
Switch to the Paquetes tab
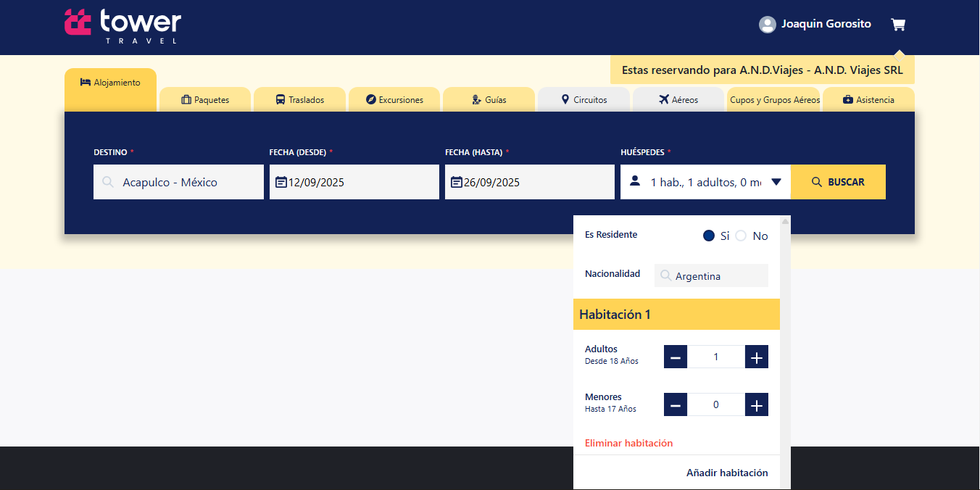tap(205, 100)
